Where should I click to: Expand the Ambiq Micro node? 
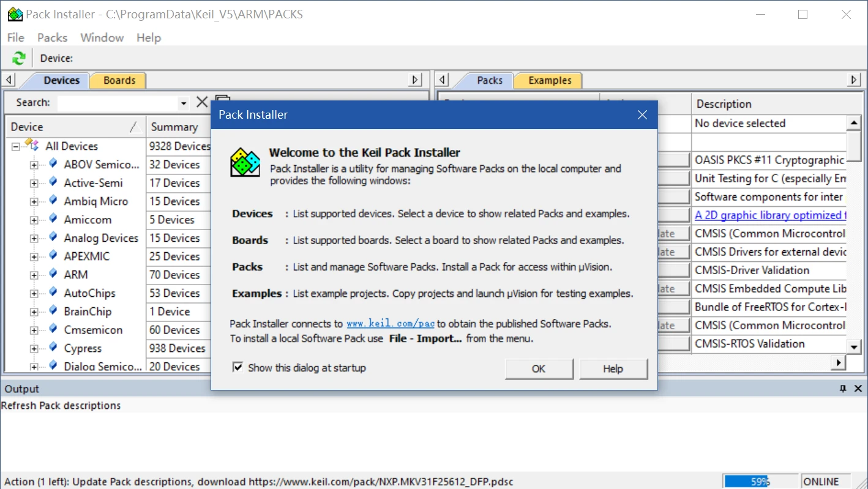click(x=34, y=202)
